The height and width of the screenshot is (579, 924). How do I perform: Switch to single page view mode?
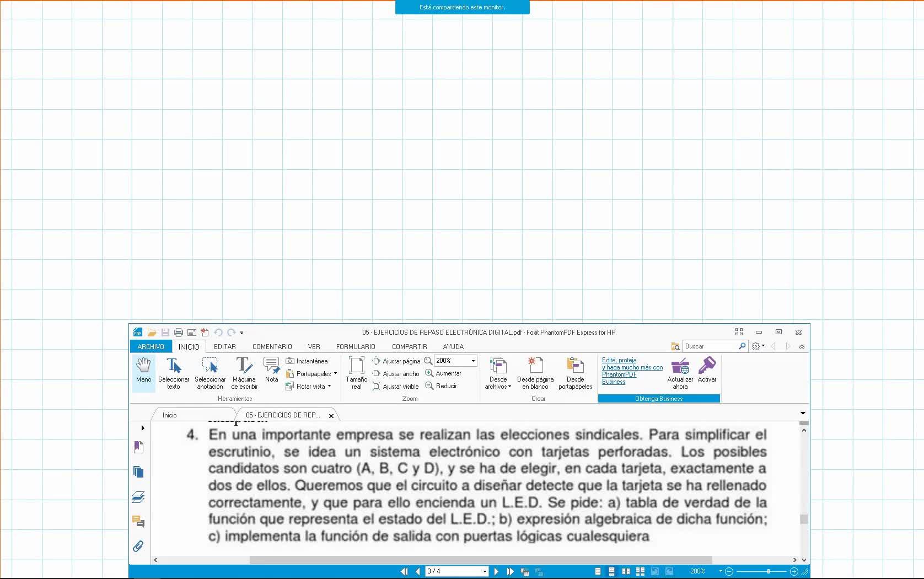(x=598, y=572)
